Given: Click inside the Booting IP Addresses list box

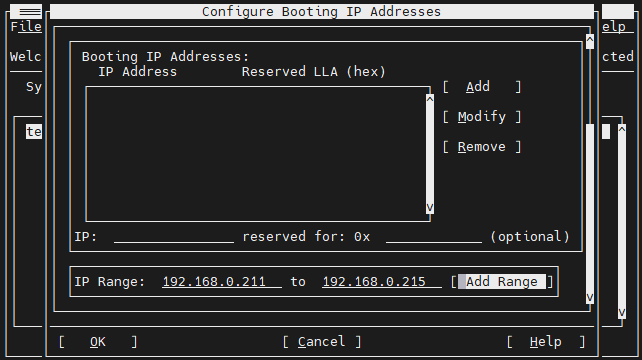Looking at the screenshot, I should (255, 154).
